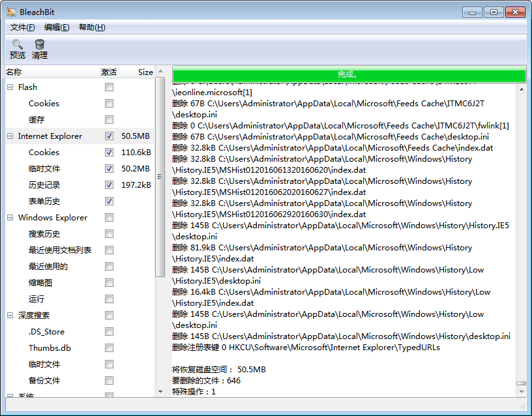Open the 帮助(H) menu
532x416 pixels.
[92, 27]
